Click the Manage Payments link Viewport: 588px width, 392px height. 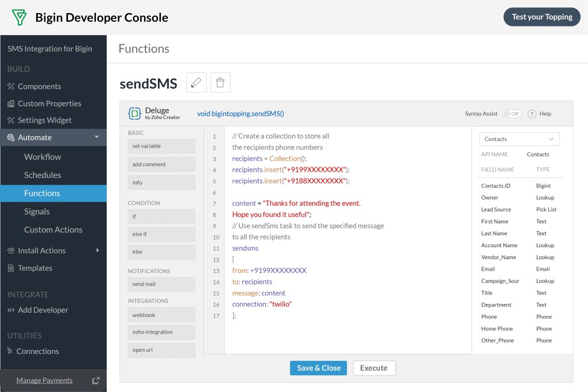pos(44,381)
